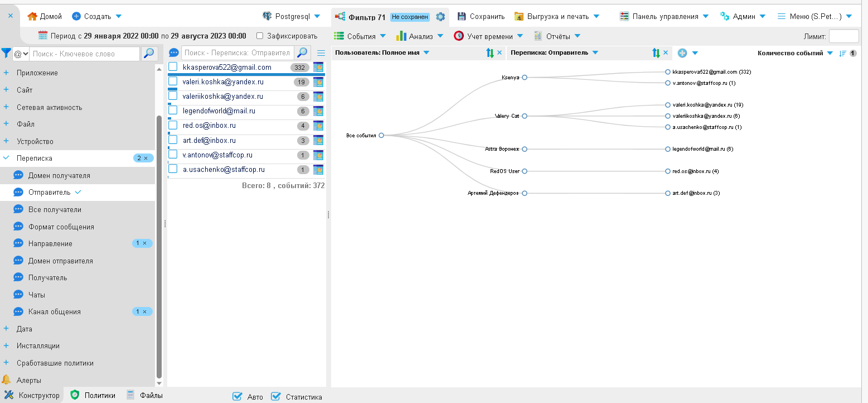The height and width of the screenshot is (403, 868).
Task: Open the Postgresql dropdown
Action: [291, 17]
